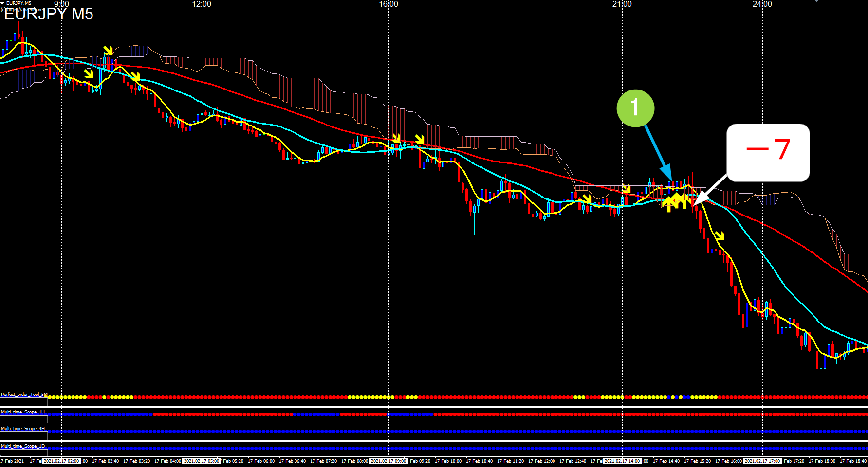Click the 17 Feb 10:40 axis label
Screen dimensions: 868x467
479,461
